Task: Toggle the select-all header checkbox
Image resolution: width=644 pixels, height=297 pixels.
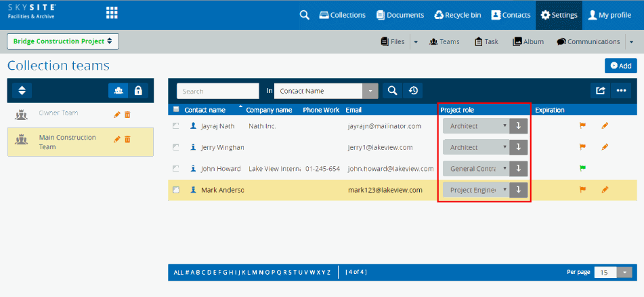Action: tap(176, 109)
